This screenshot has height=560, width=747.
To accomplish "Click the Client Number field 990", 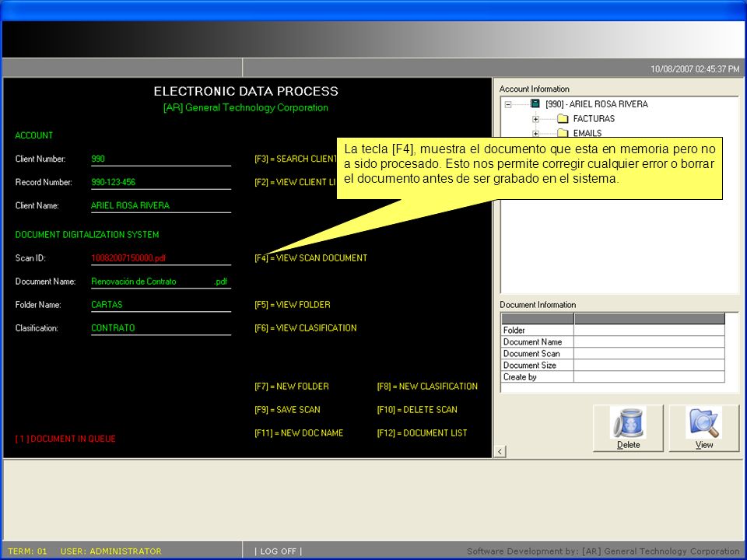I will pyautogui.click(x=161, y=159).
